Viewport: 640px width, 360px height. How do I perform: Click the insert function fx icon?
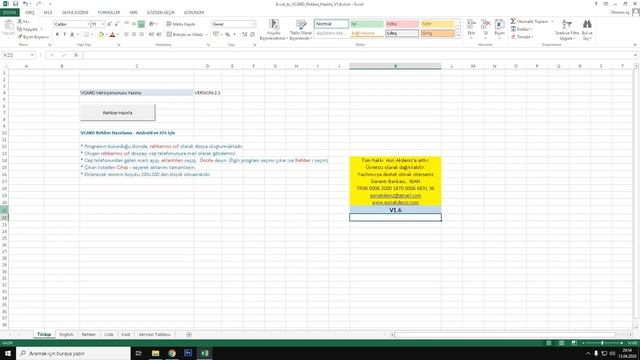(76, 55)
